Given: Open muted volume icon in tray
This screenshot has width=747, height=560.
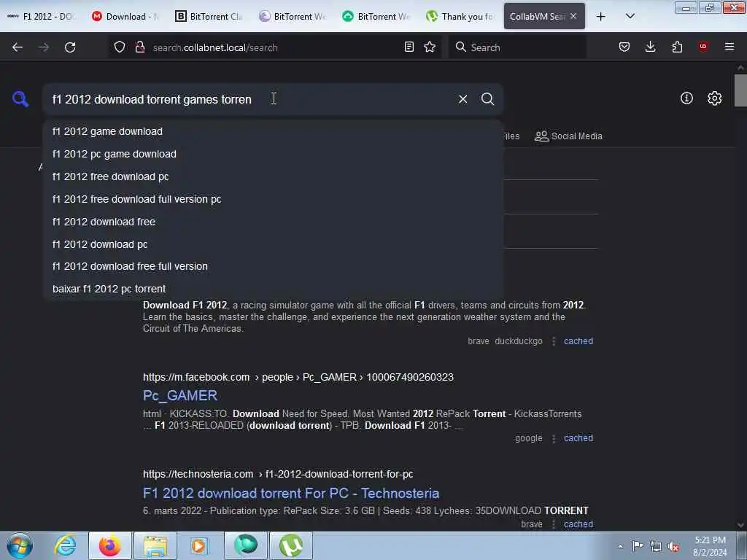Looking at the screenshot, I should coord(673,546).
